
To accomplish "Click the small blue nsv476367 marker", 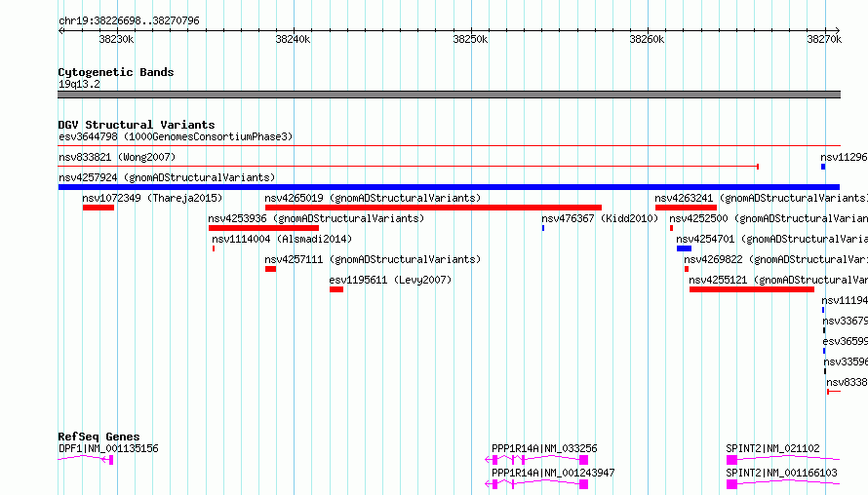I will (543, 228).
